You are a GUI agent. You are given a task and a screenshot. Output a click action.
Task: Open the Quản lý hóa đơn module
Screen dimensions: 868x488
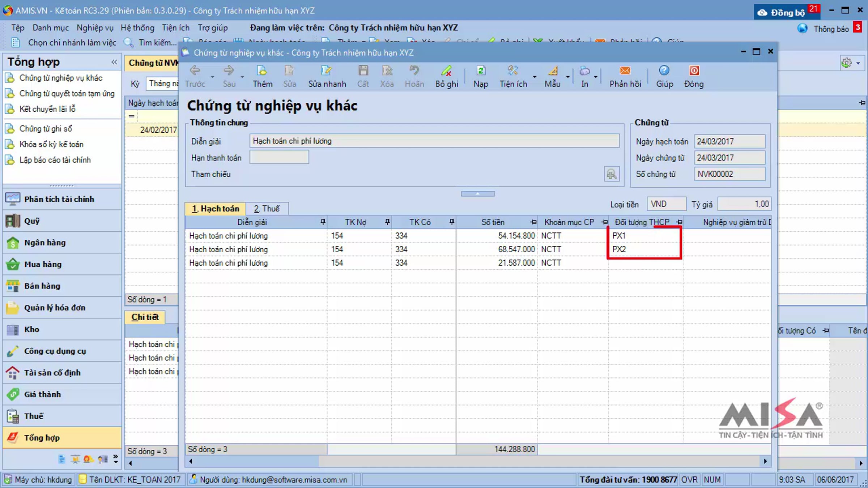(62, 308)
